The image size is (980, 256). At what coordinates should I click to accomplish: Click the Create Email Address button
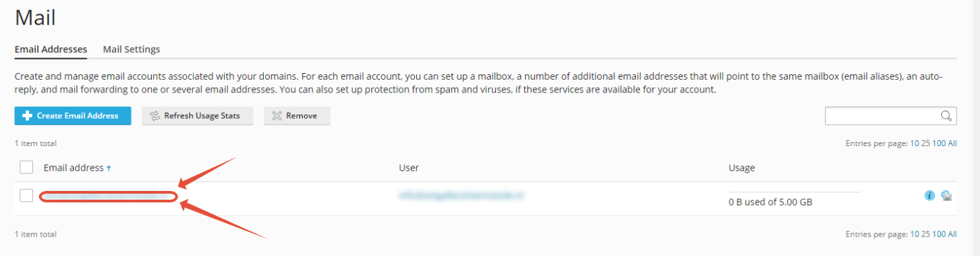point(72,116)
